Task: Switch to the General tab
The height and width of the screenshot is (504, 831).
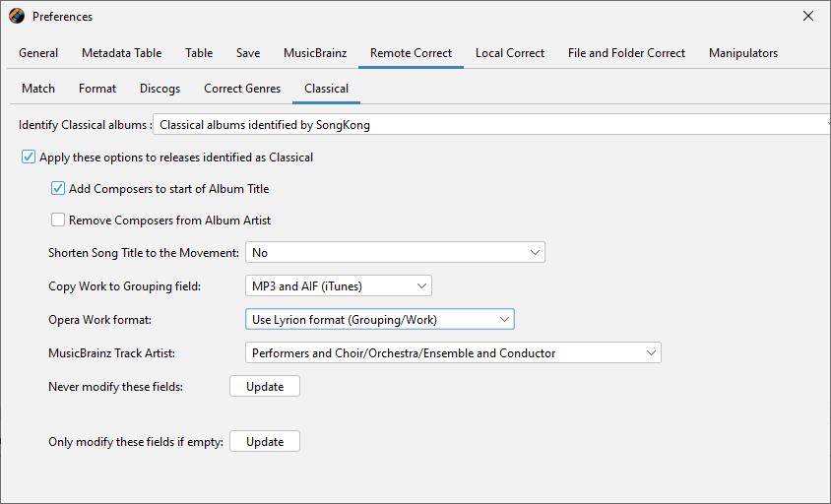Action: (x=38, y=53)
